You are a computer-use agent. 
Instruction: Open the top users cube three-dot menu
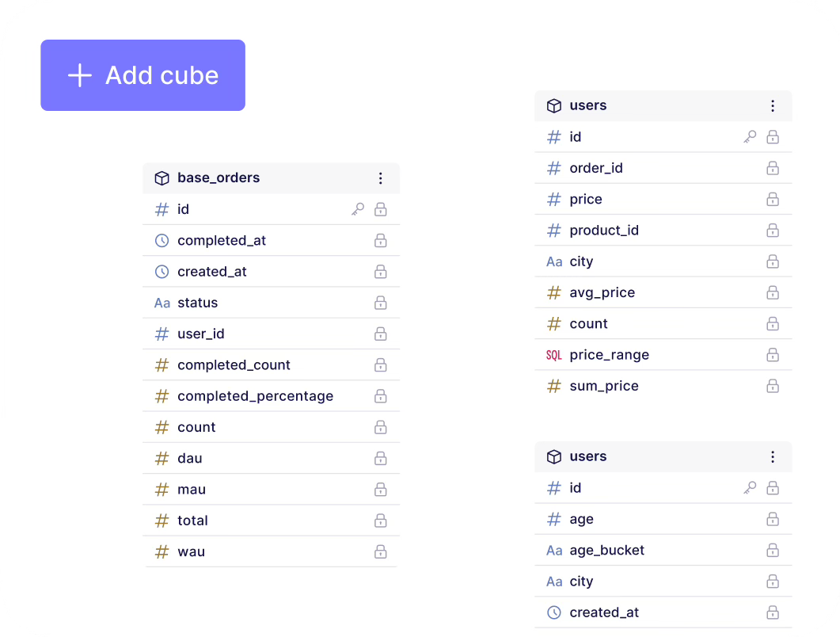(x=773, y=106)
